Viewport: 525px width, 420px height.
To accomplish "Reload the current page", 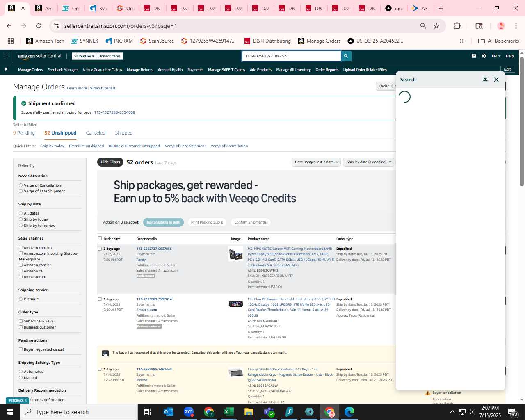I will [39, 26].
